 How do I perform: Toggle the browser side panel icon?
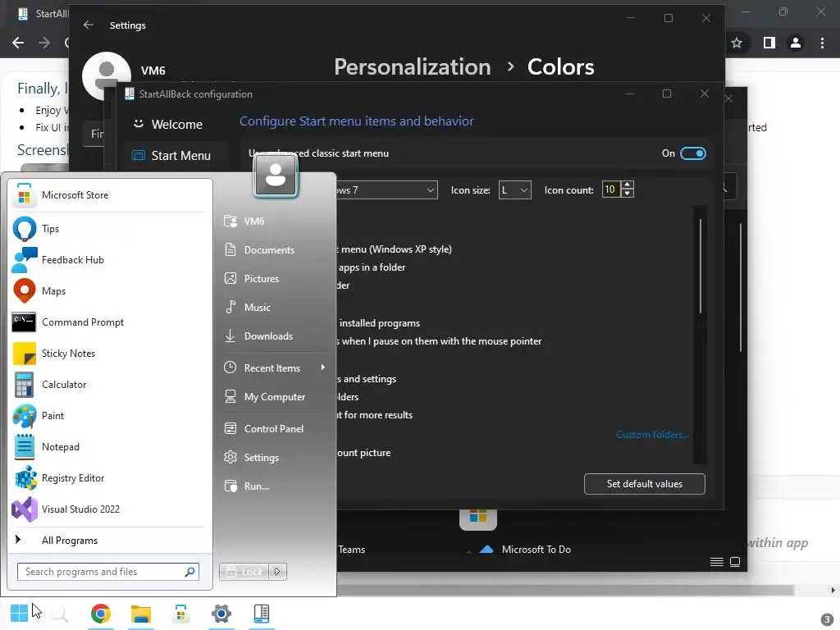pyautogui.click(x=769, y=43)
